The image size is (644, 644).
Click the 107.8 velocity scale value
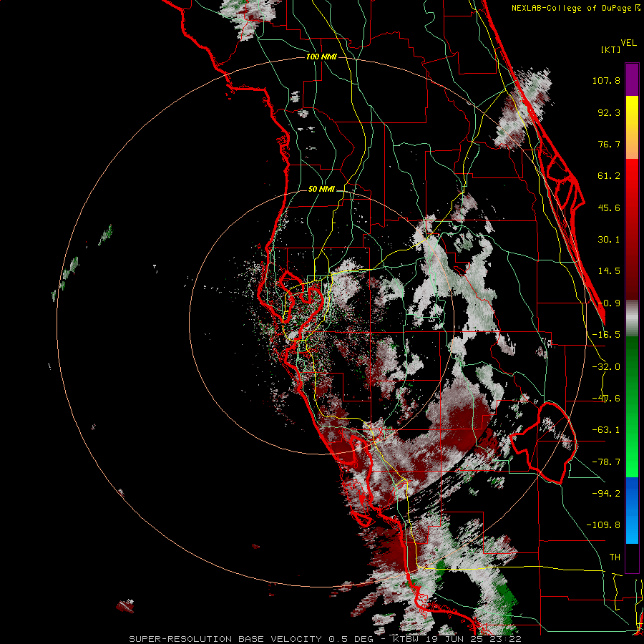click(x=606, y=80)
